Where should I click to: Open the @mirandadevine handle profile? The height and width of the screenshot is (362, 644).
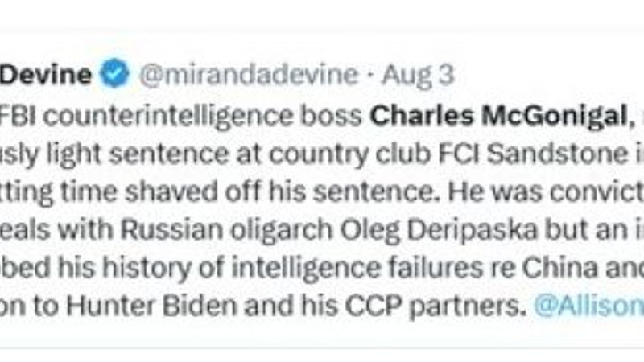pos(249,75)
